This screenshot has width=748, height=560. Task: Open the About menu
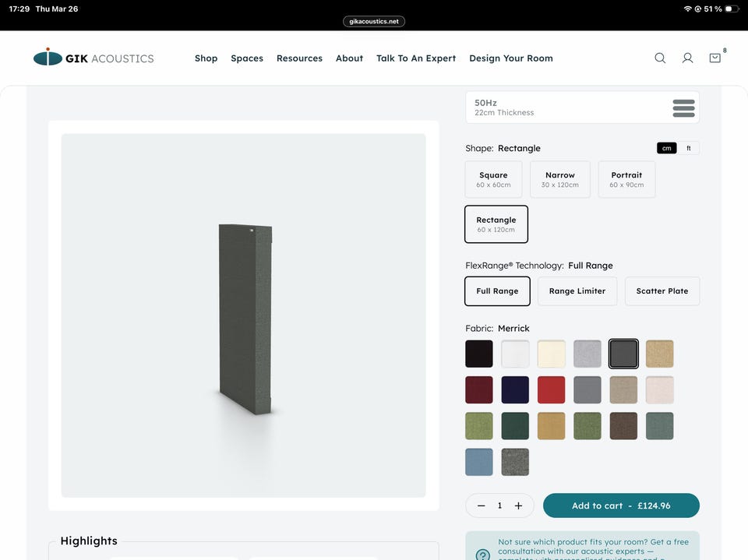[349, 58]
